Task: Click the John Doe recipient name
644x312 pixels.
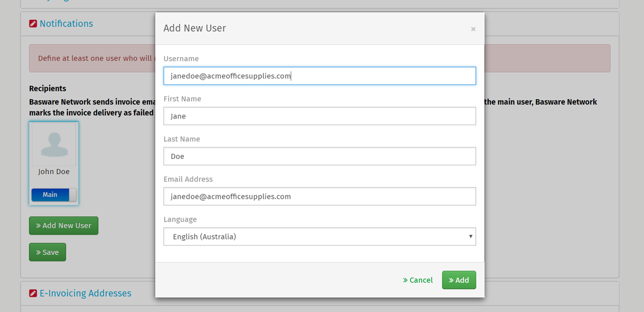Action: tap(54, 172)
